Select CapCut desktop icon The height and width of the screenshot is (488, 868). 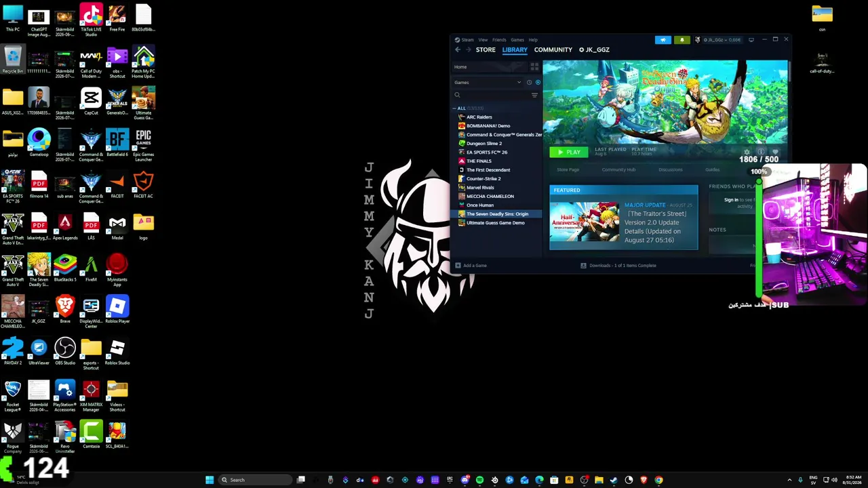pyautogui.click(x=91, y=102)
